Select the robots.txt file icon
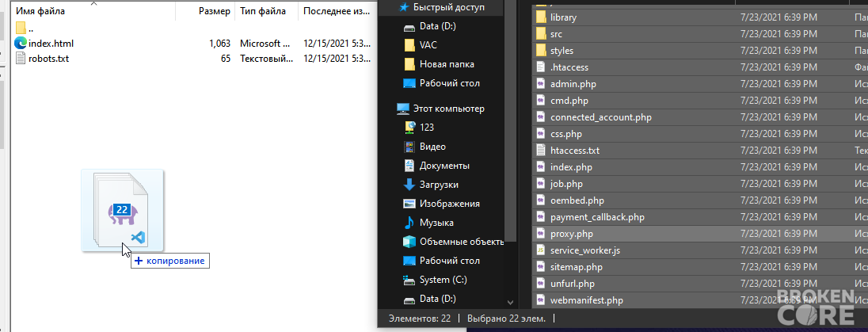Image resolution: width=868 pixels, height=332 pixels. point(21,58)
